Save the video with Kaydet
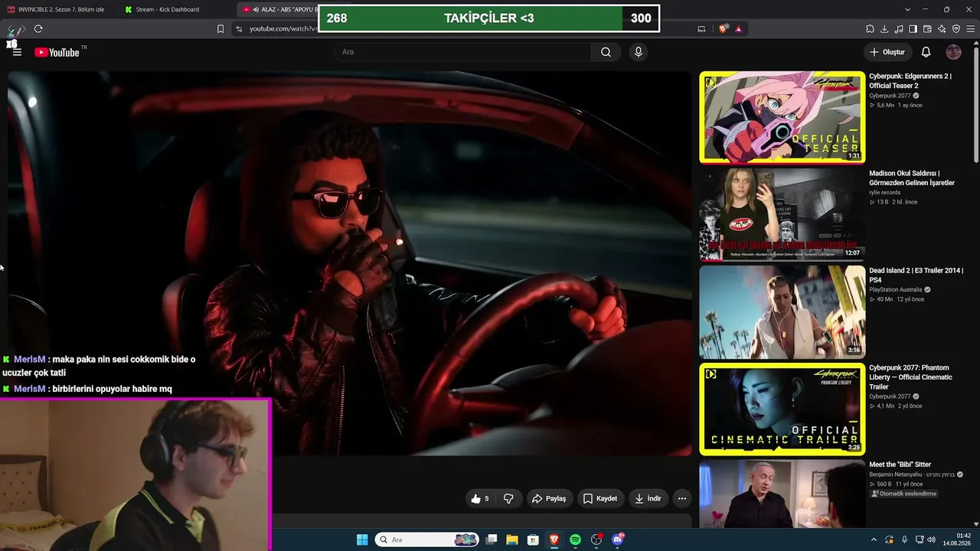This screenshot has width=980, height=551. pyautogui.click(x=600, y=498)
